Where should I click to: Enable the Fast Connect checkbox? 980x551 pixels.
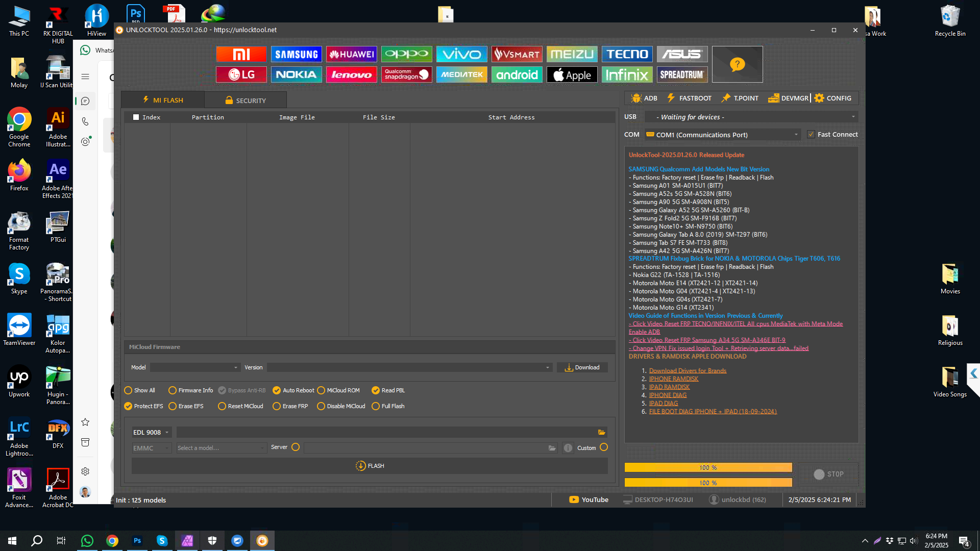tap(812, 134)
